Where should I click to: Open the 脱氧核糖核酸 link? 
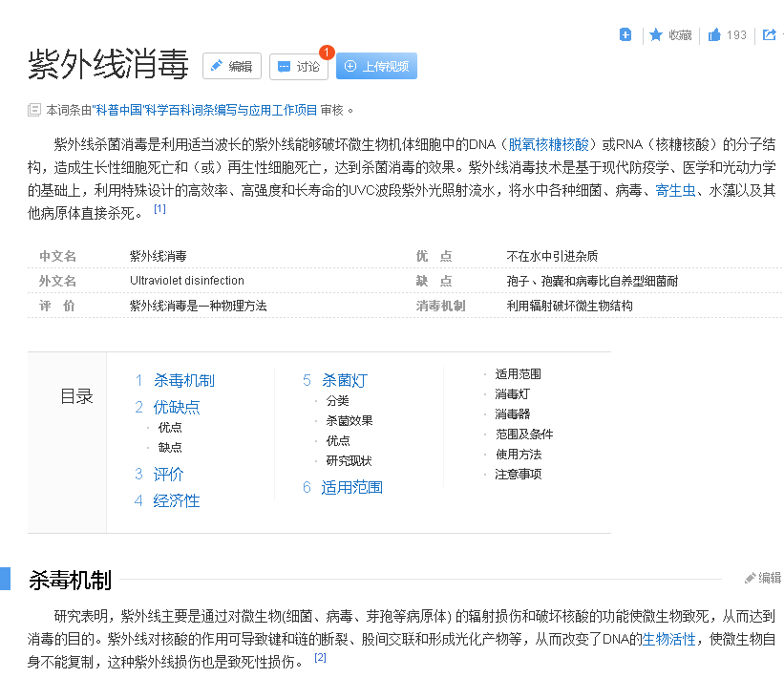548,144
